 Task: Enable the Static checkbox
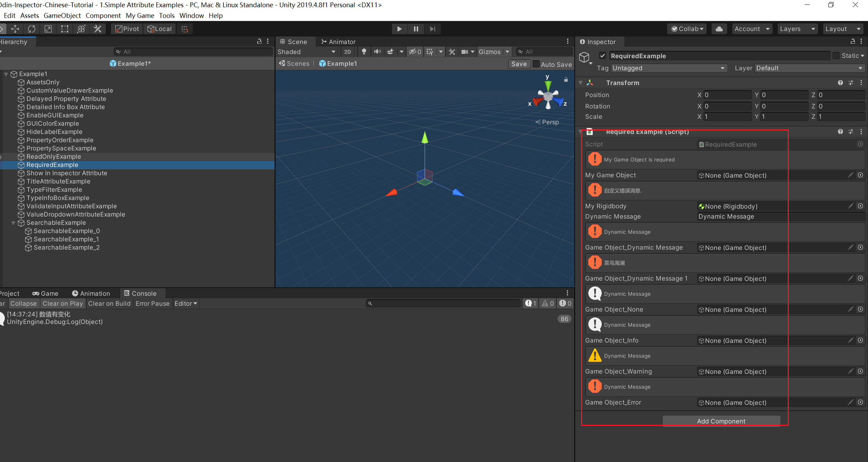(836, 55)
